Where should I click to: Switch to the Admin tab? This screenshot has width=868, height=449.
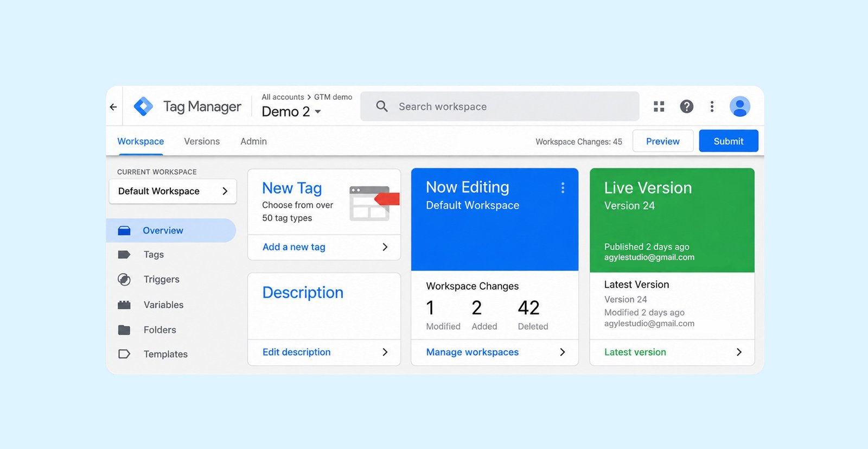coord(253,141)
